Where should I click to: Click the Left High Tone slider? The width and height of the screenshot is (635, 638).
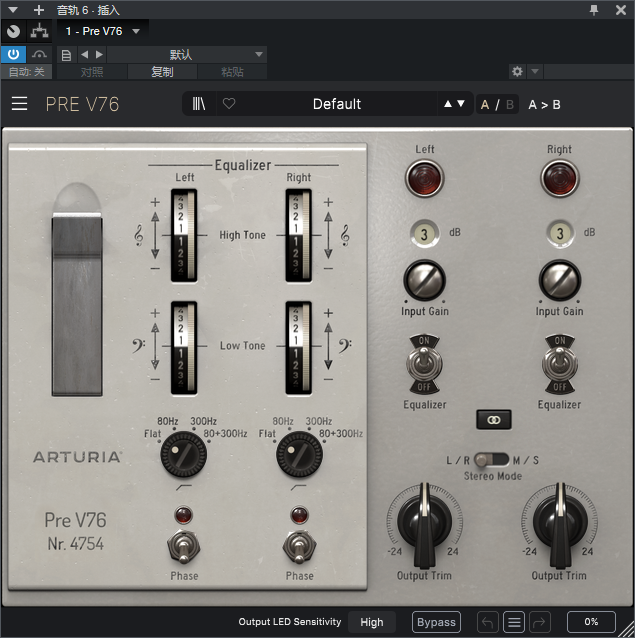point(184,235)
